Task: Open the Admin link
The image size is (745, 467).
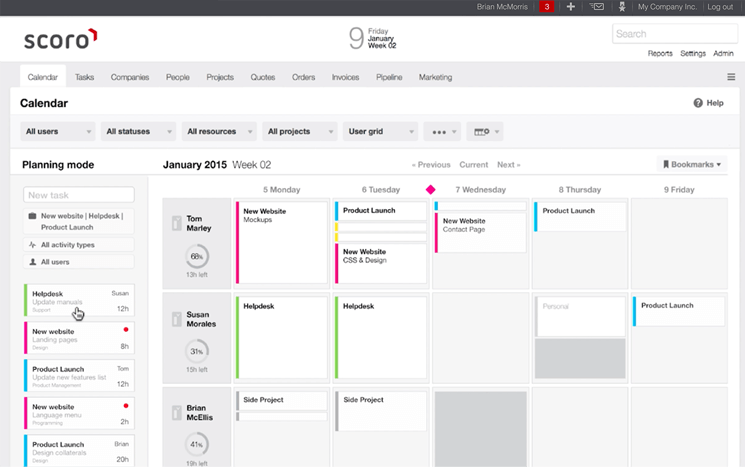Action: tap(723, 53)
